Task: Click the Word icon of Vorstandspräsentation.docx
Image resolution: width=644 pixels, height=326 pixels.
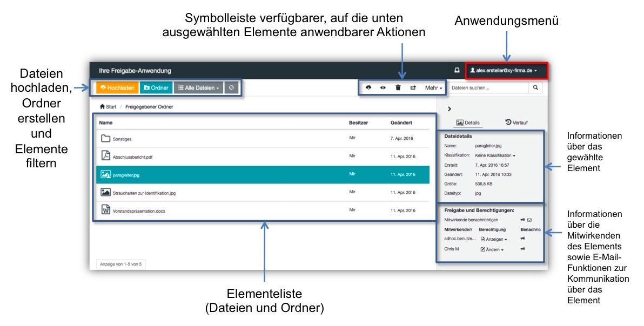Action: coord(105,209)
